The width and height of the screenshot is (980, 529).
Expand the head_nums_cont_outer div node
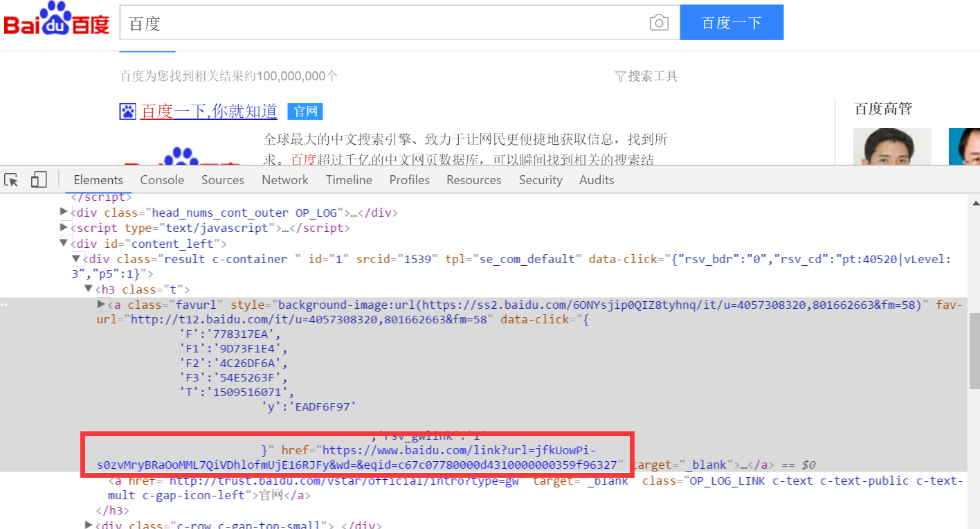point(64,212)
